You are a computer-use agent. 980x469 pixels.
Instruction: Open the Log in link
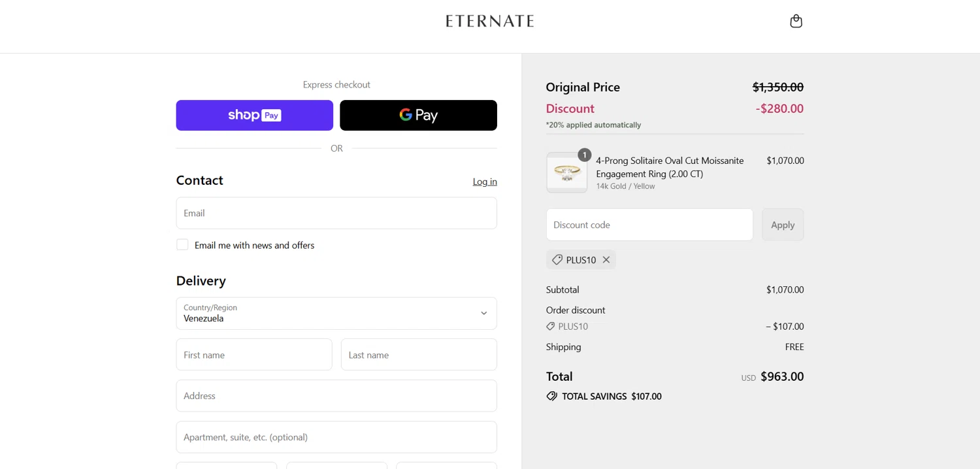[x=485, y=182]
